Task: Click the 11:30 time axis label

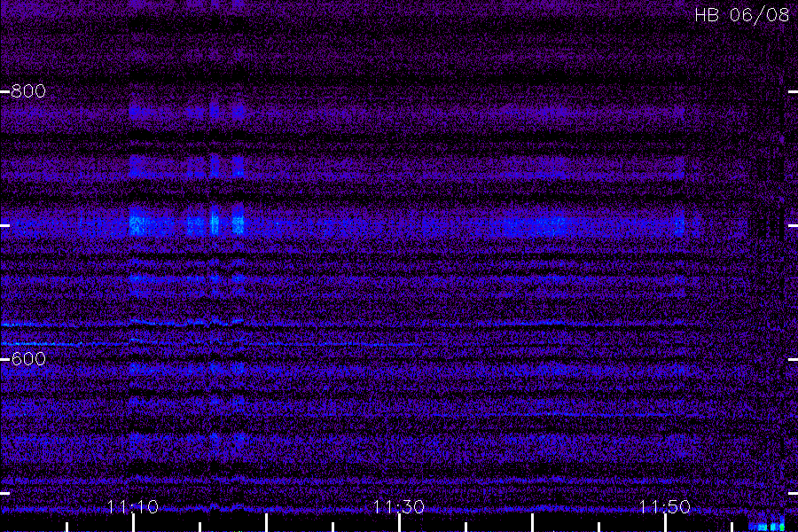Action: 398,507
